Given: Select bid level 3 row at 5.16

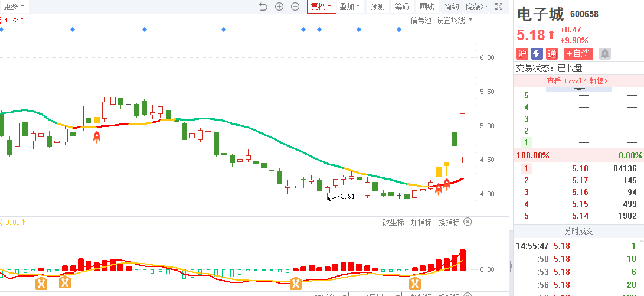Looking at the screenshot, I should 578,192.
